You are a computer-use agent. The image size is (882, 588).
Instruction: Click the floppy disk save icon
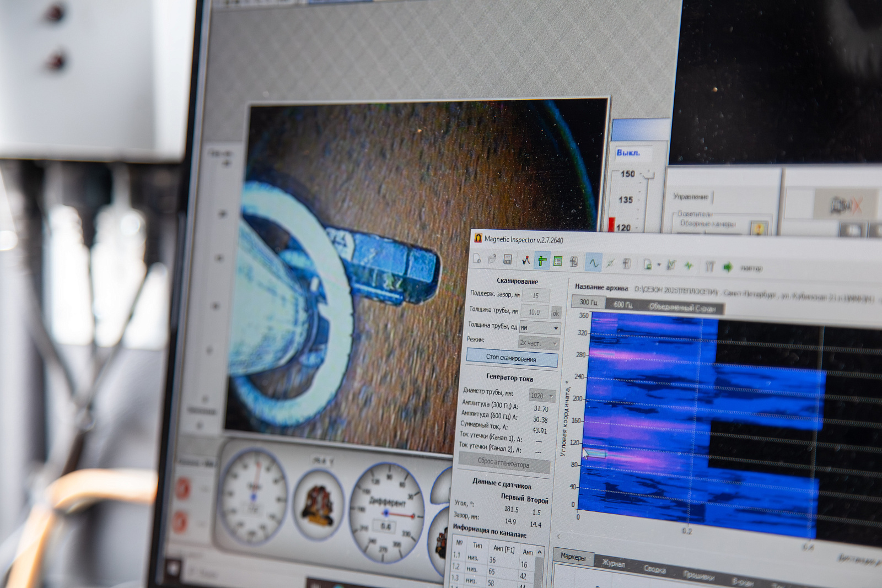(x=508, y=260)
